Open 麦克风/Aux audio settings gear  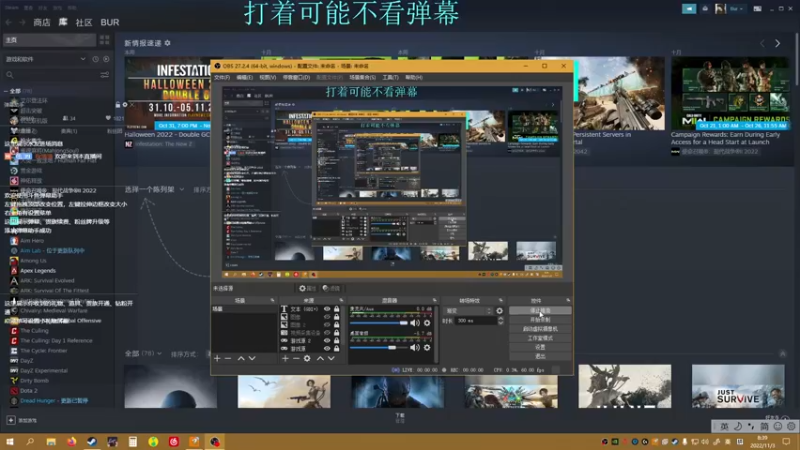coord(427,323)
